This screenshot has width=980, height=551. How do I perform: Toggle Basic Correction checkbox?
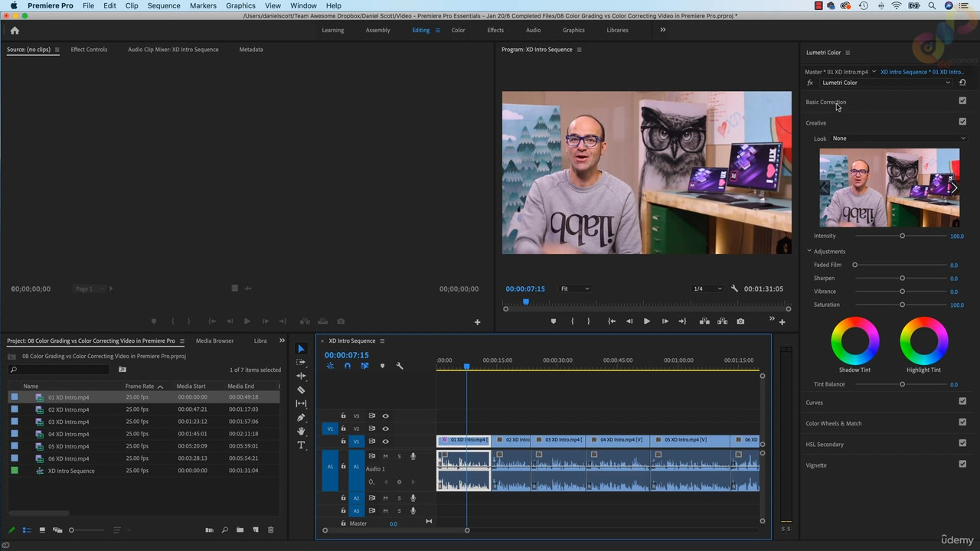[962, 100]
